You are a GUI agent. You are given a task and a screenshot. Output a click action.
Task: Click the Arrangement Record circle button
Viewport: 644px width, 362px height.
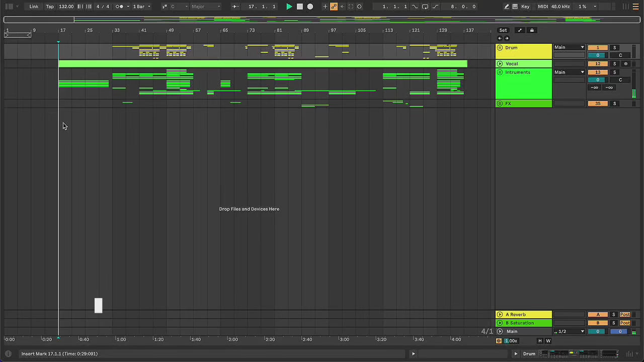tap(310, 7)
